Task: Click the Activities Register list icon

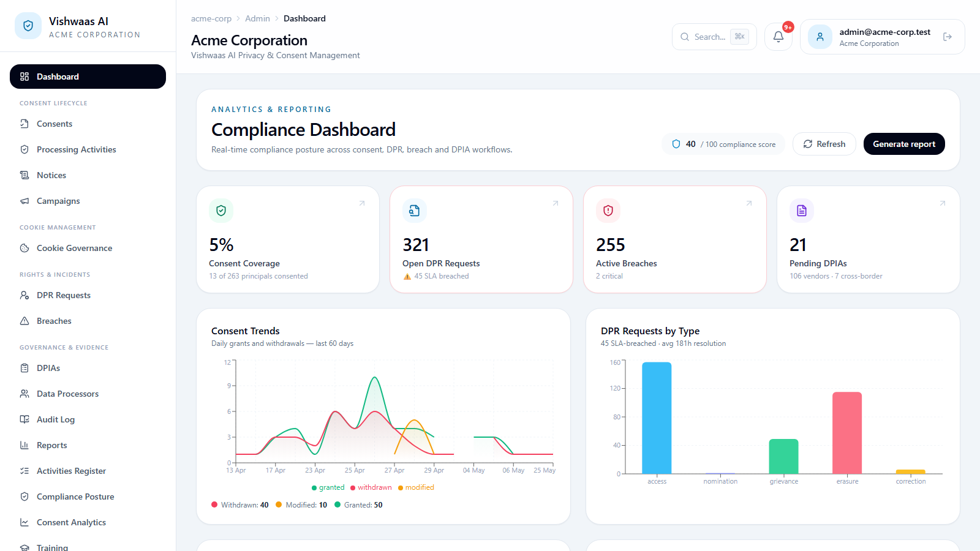Action: coord(24,471)
